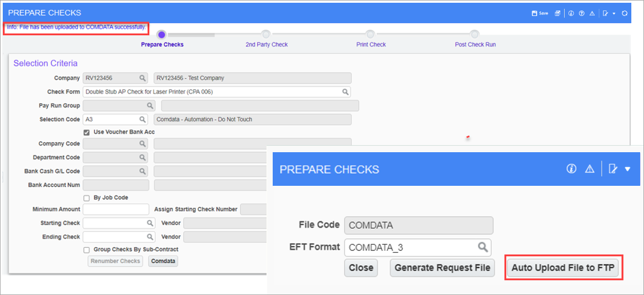
Task: Go to the Prepare Checks step
Action: pos(162,44)
